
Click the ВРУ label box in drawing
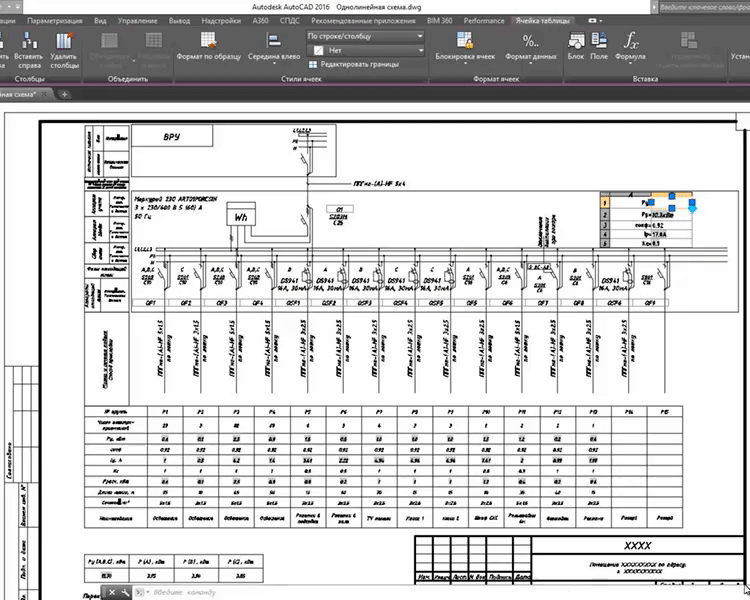point(172,136)
